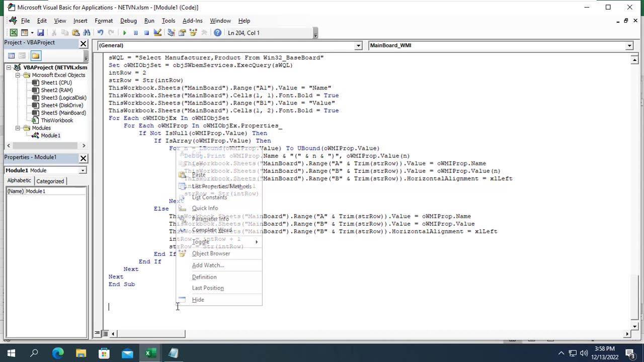Select Sheet2 (RAM) in the project tree
Image resolution: width=644 pixels, height=362 pixels.
point(56,90)
